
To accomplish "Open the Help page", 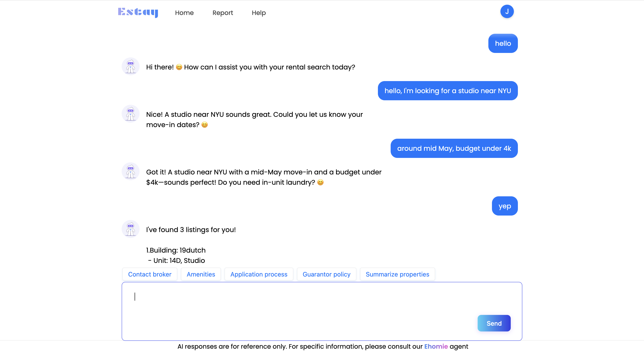I will [258, 13].
